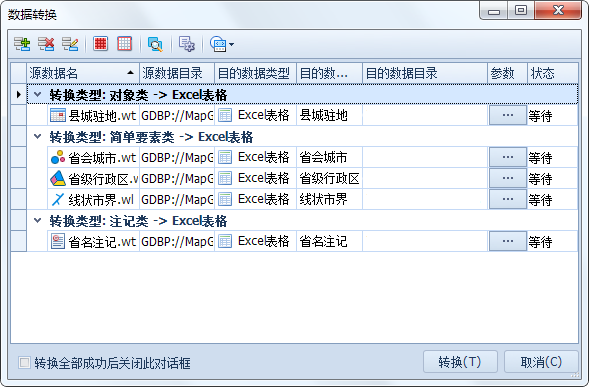Click the delete conversion item icon
Viewport: 589px width, 387px height.
46,44
